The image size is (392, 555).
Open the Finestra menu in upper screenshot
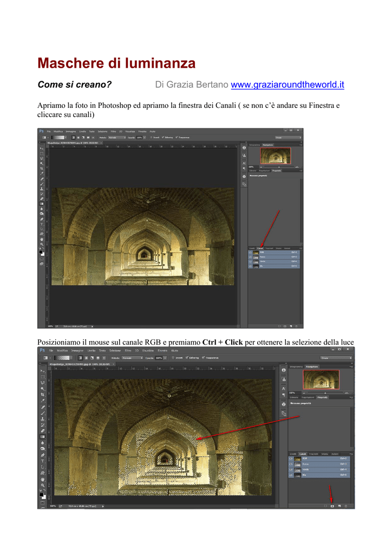pyautogui.click(x=142, y=131)
